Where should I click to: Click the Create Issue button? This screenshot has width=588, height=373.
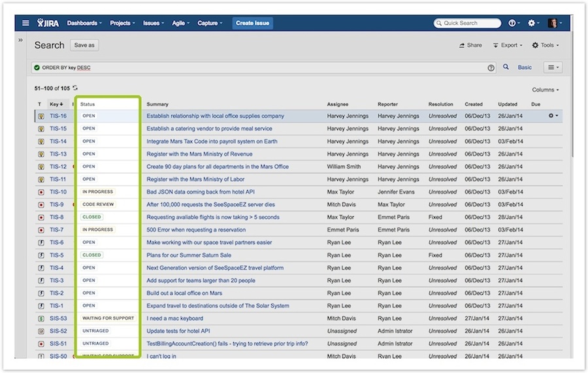coord(253,23)
